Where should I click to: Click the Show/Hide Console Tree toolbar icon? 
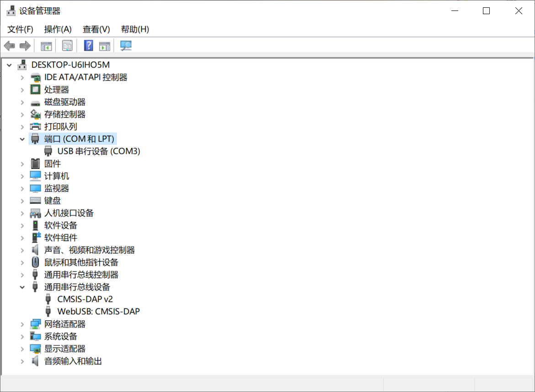[x=46, y=46]
